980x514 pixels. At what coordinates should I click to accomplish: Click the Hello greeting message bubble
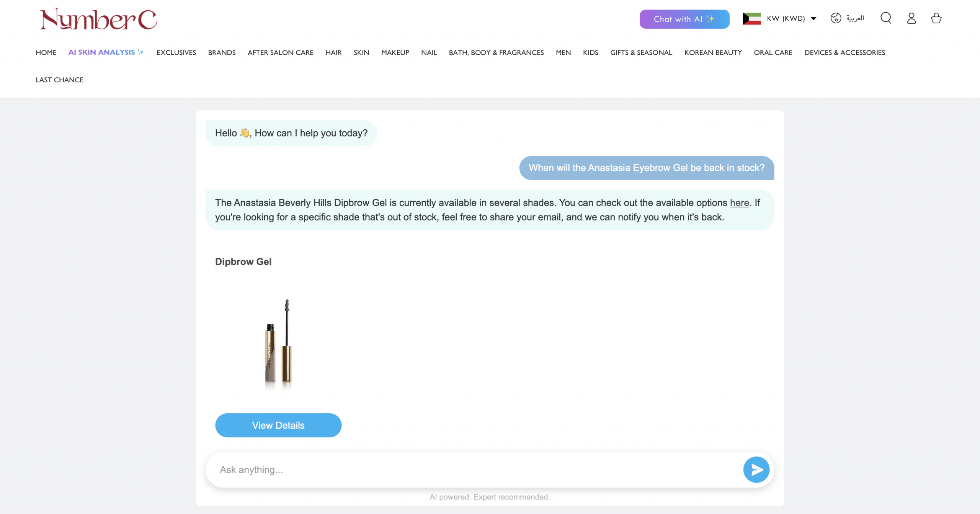[x=291, y=133]
